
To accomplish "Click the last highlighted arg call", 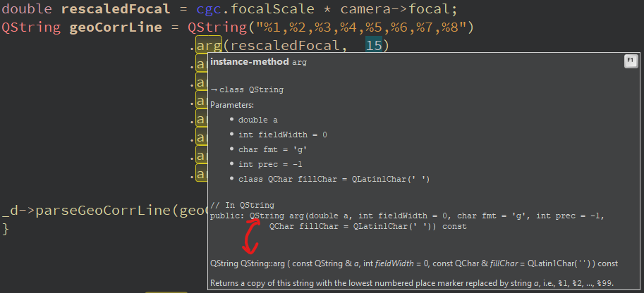I will [x=202, y=173].
